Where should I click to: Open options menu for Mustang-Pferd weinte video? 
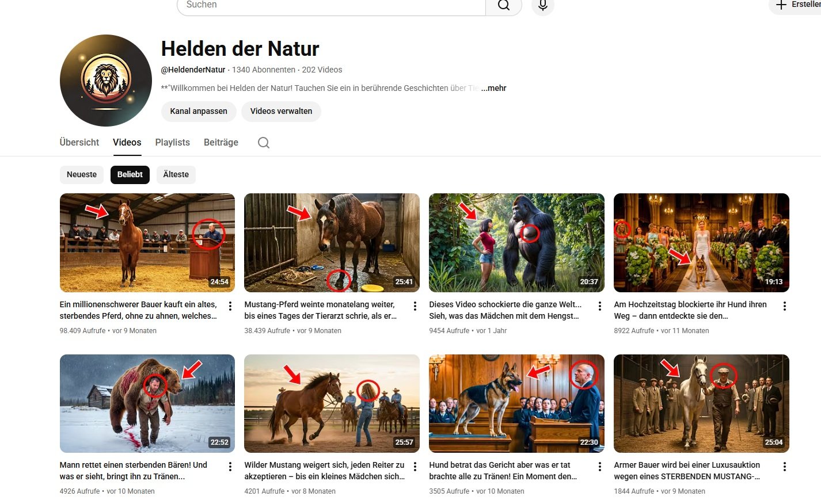pos(415,306)
